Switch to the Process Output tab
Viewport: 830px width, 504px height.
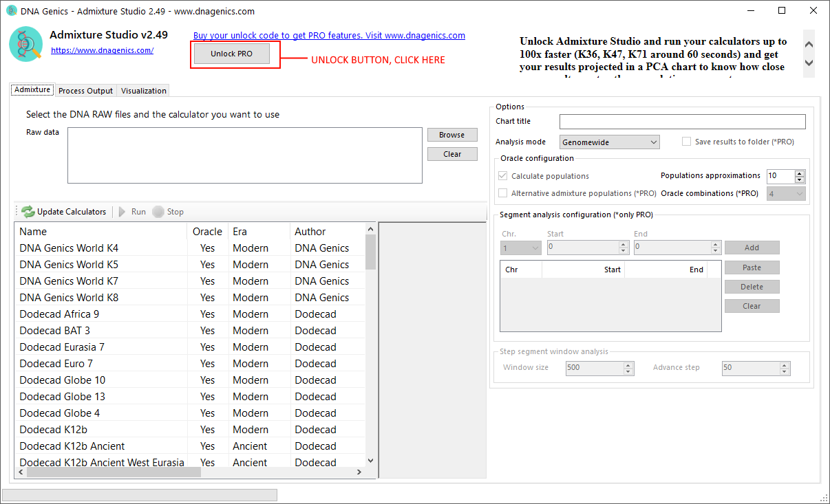pos(85,90)
